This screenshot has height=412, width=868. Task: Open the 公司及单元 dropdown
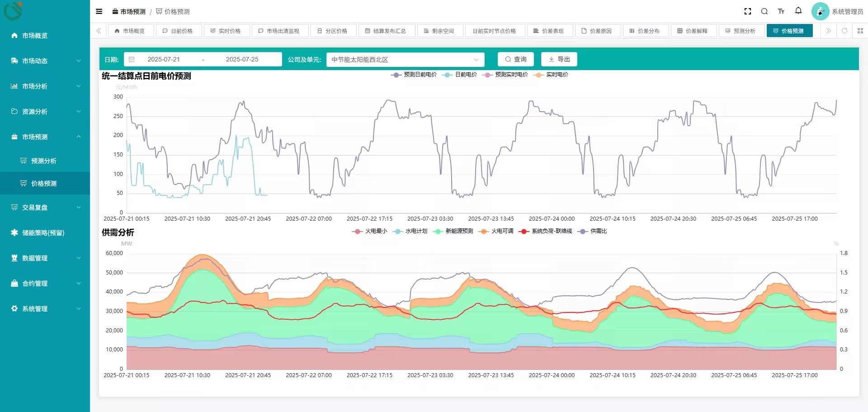click(405, 60)
